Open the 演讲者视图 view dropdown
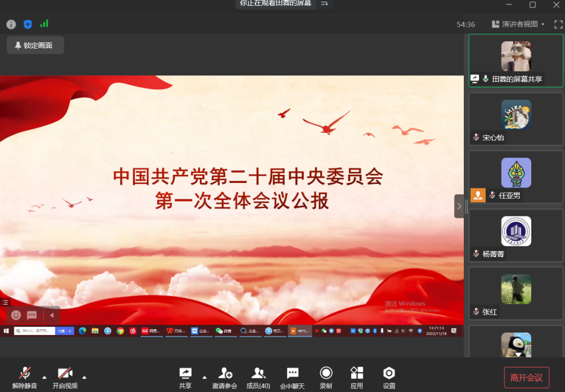The height and width of the screenshot is (392, 565). [519, 24]
